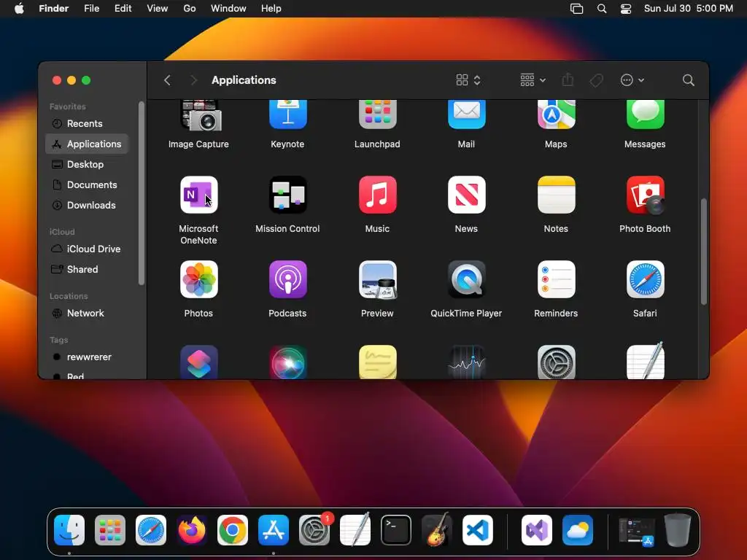Click the Stage Manager menu bar icon

(x=576, y=9)
